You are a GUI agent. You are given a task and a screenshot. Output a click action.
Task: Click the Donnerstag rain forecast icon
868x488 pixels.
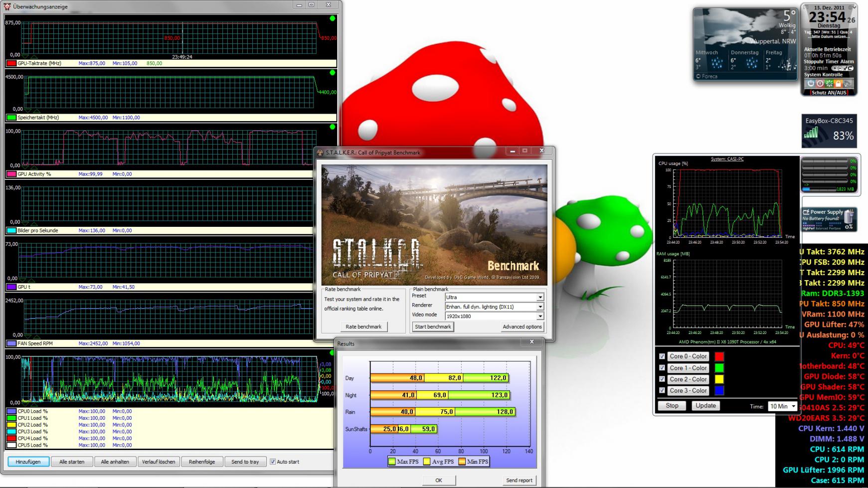(x=752, y=63)
